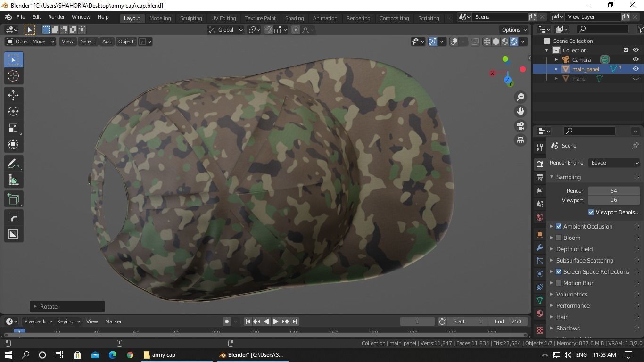Expand the Performance panel

click(x=573, y=306)
